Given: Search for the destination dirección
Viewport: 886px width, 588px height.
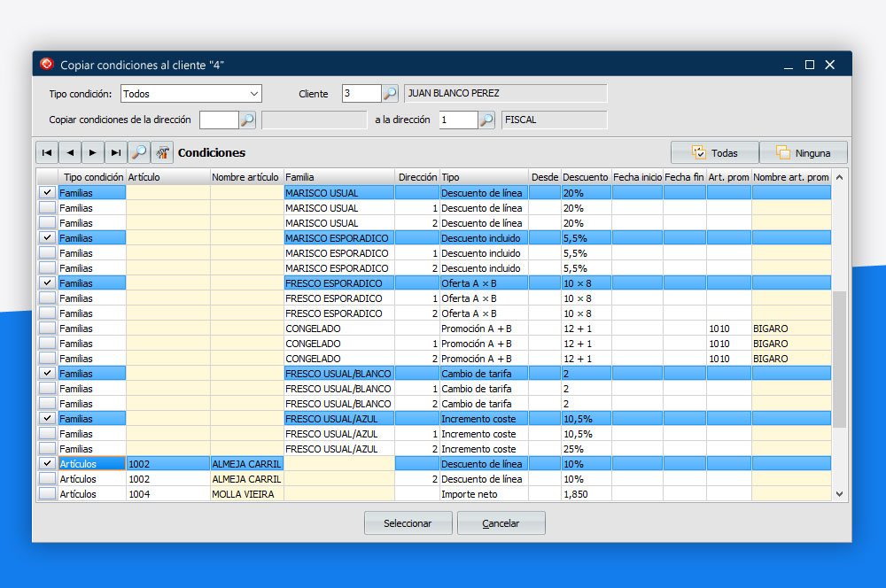Looking at the screenshot, I should [x=486, y=120].
